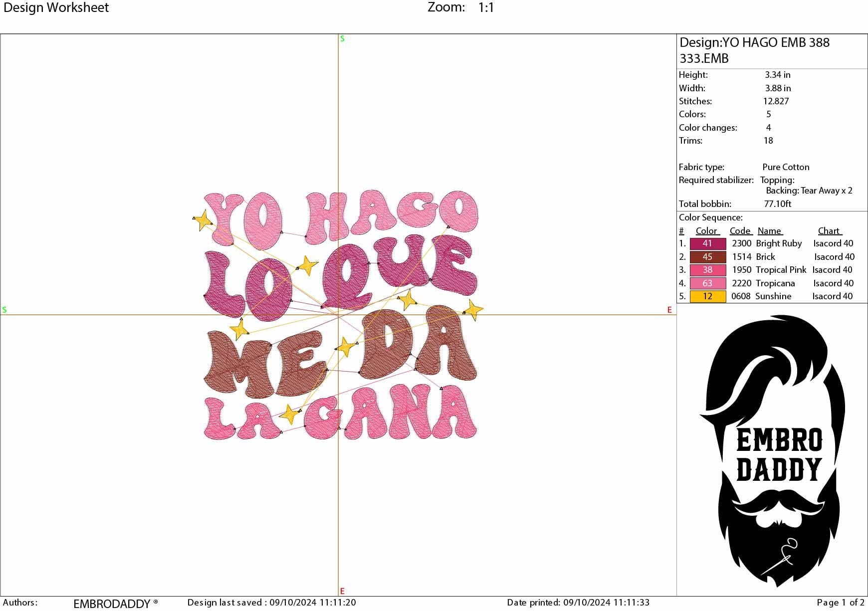Click the thread name 'Sunshine'
This screenshot has height=611, width=868.
coord(773,296)
